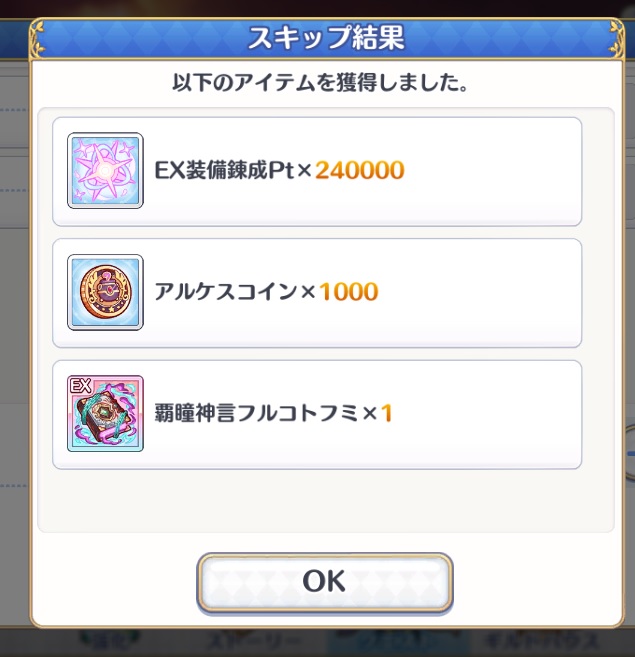The image size is (635, 657).
Task: Tap the empty list area below the rewards
Action: [326, 501]
